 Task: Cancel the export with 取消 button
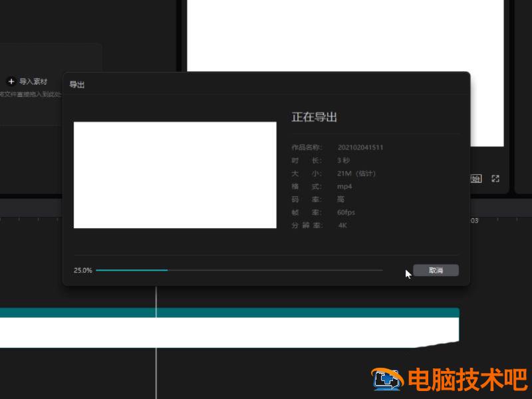coord(436,269)
